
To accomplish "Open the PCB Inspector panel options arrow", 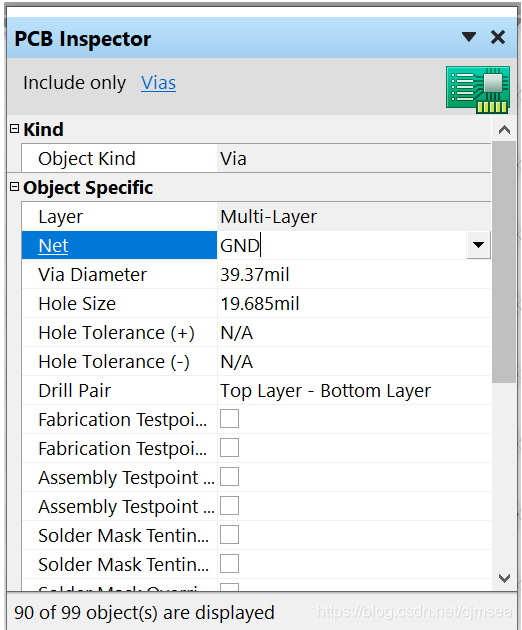I will click(469, 37).
